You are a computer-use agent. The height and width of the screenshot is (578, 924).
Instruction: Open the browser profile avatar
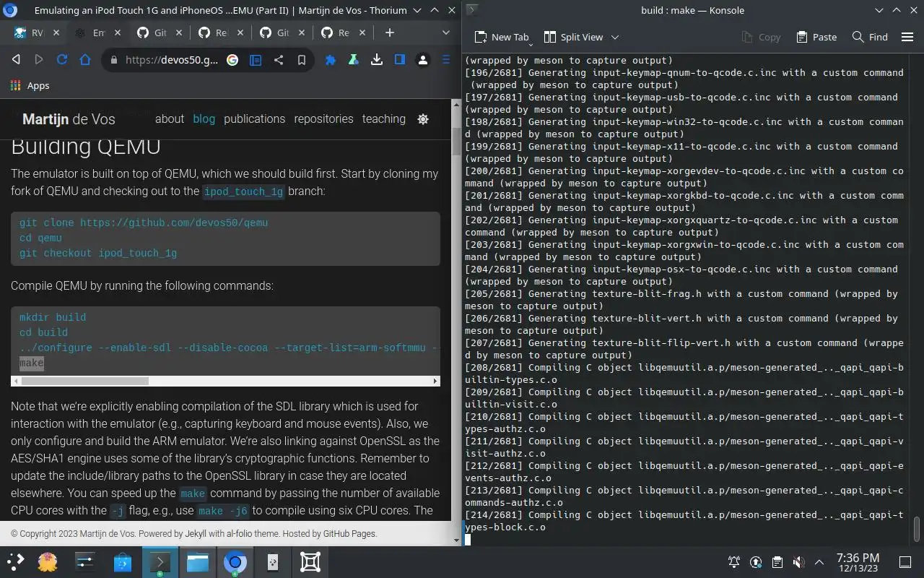tap(423, 60)
